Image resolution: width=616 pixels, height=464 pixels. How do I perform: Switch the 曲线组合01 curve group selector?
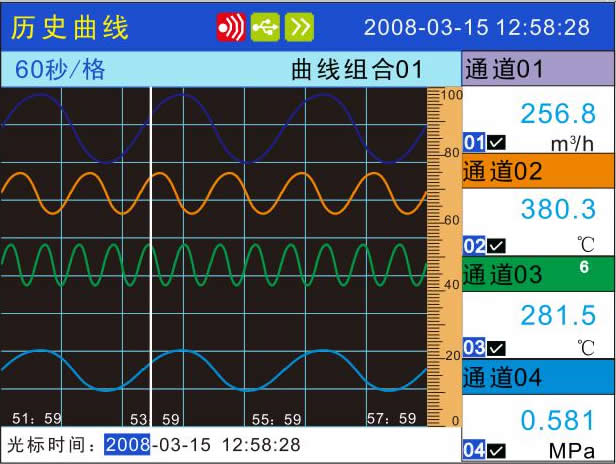356,71
